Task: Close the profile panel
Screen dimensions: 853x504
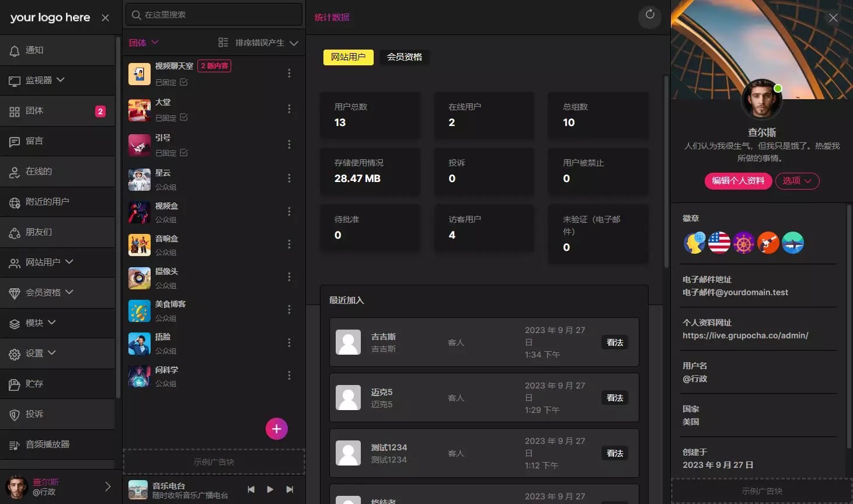Action: [833, 18]
